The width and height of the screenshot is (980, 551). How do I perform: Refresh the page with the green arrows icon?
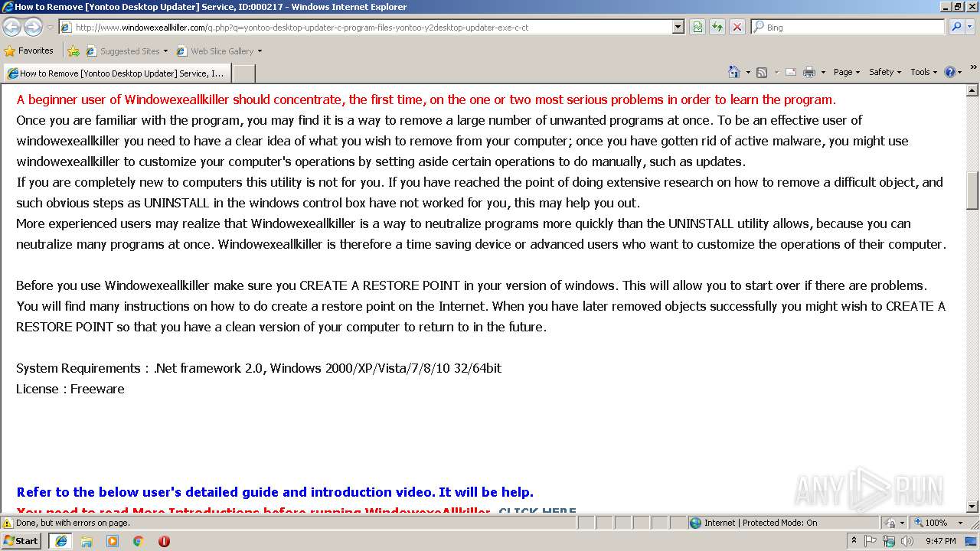pos(717,28)
